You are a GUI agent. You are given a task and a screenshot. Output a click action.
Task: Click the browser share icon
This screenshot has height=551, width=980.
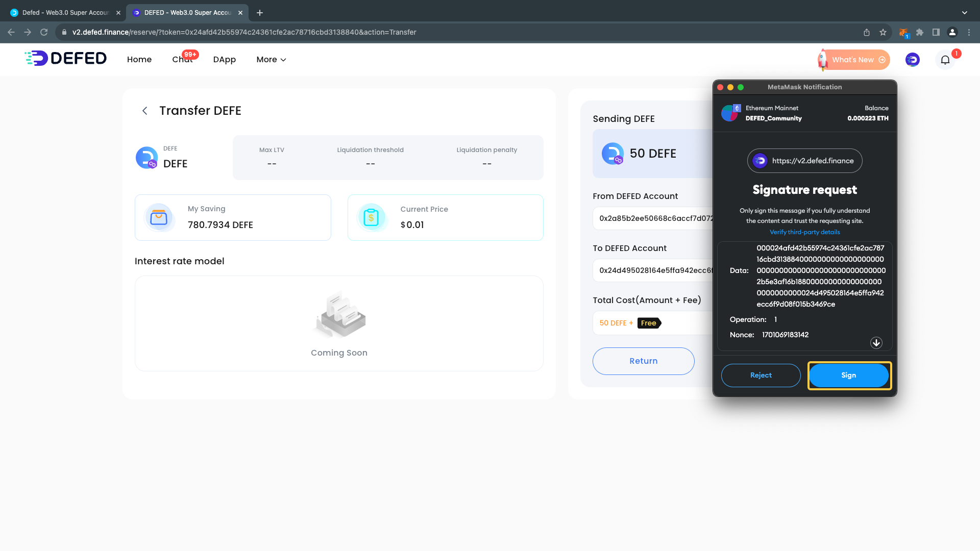867,33
